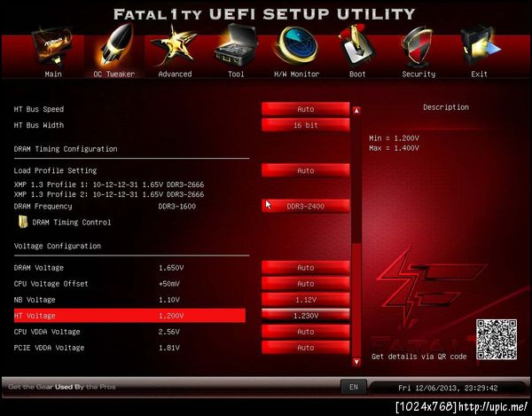The image size is (532, 416).
Task: Click the Voltage Configuration heading
Action: pos(58,246)
